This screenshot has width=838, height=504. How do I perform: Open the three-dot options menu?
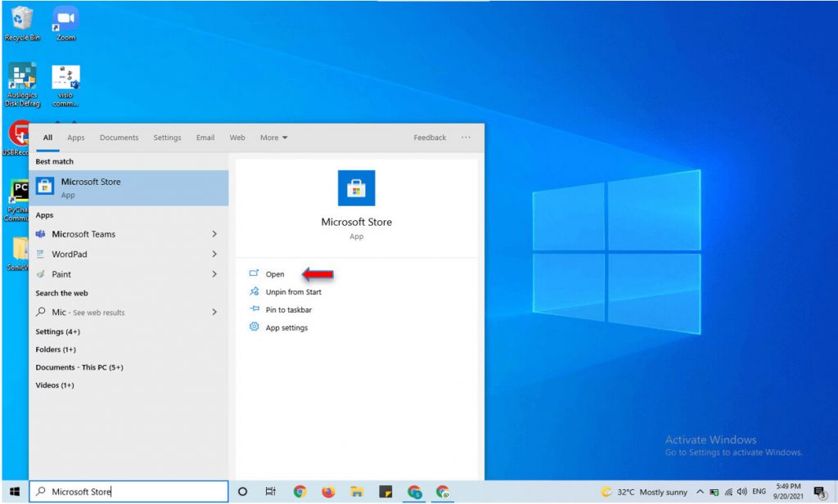tap(466, 137)
